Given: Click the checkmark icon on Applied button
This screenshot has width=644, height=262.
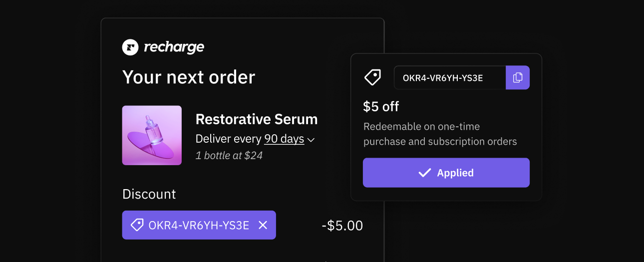Looking at the screenshot, I should point(424,173).
